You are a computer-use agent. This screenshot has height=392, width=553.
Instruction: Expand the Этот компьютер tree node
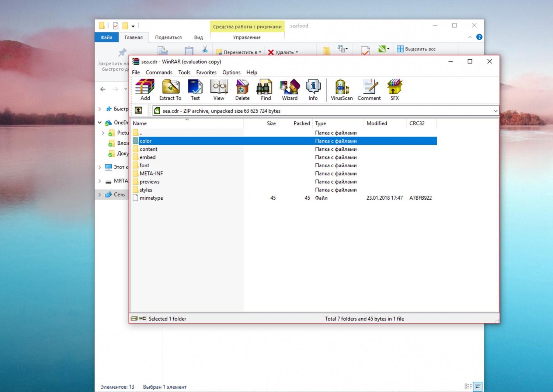100,167
